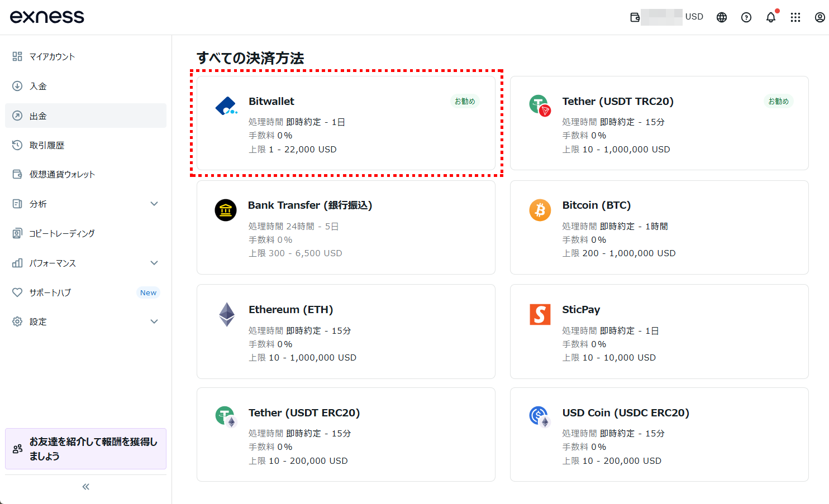Go to 入金 in the sidebar
Viewport: 829px width, 504px height.
pyautogui.click(x=85, y=86)
